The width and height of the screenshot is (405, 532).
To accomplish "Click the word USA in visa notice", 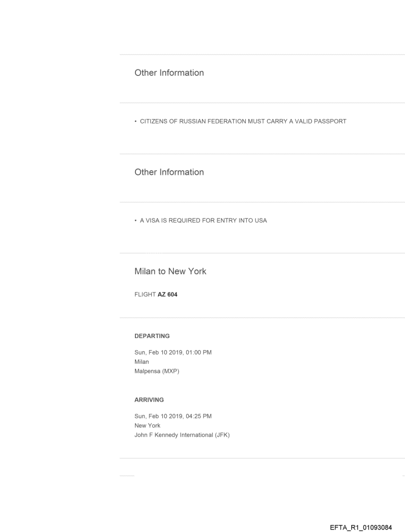I will (x=261, y=221).
